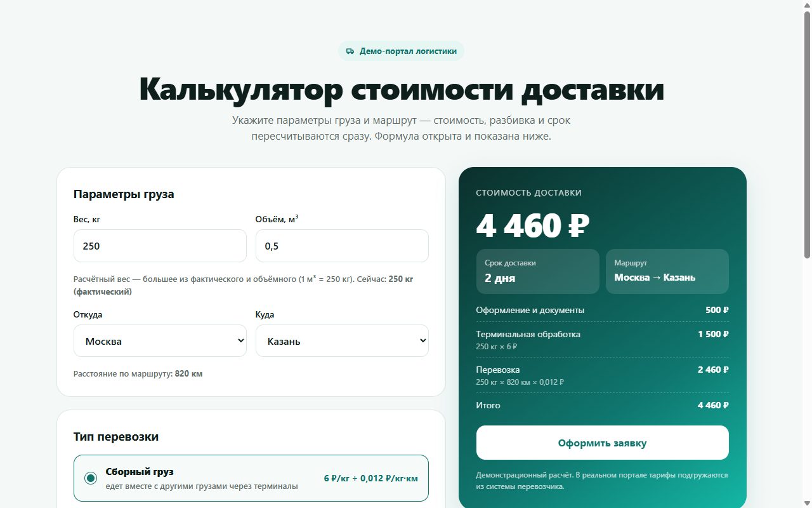The width and height of the screenshot is (812, 508).
Task: Click the page's vertical scrollbar thumb
Action: pyautogui.click(x=807, y=133)
